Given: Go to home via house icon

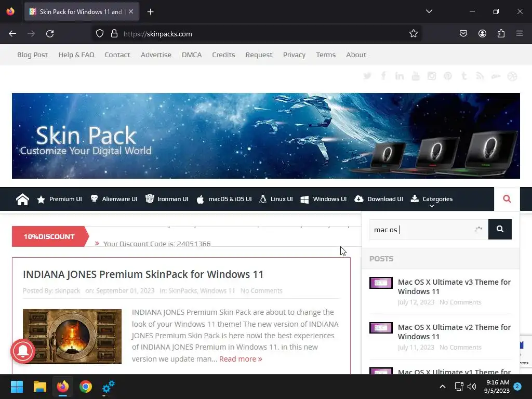Looking at the screenshot, I should click(x=22, y=199).
